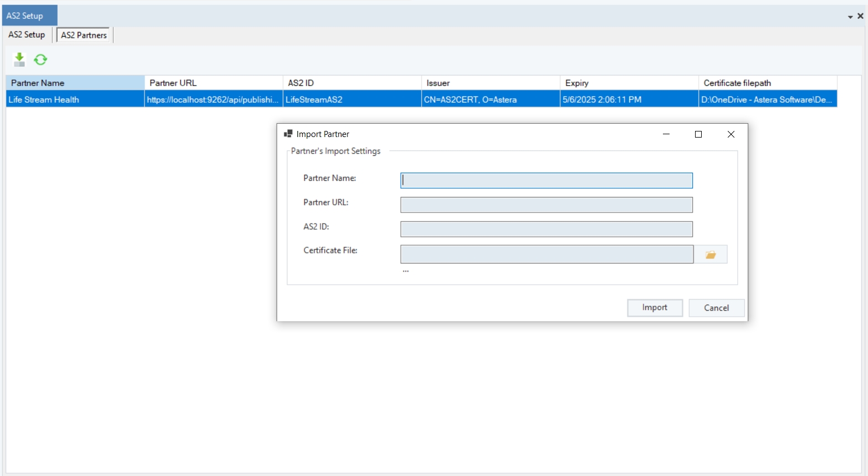This screenshot has height=476, width=868.
Task: Maximize the Import Partner dialog
Action: click(x=698, y=134)
